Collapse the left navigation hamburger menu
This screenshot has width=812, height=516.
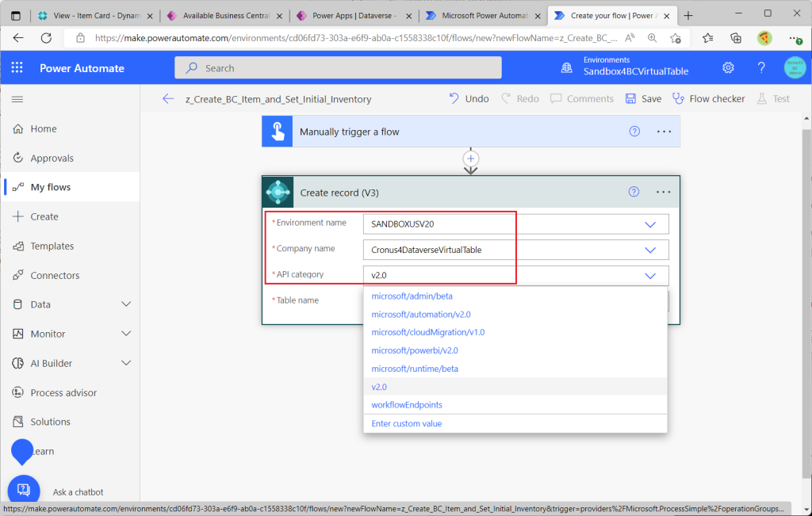point(17,99)
